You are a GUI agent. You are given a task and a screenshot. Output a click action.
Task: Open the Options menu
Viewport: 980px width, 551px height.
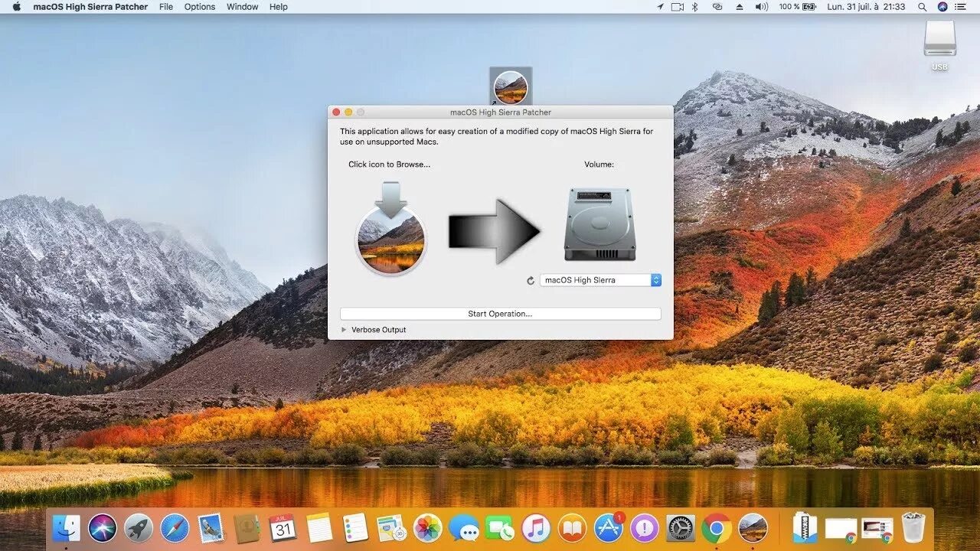coord(200,7)
